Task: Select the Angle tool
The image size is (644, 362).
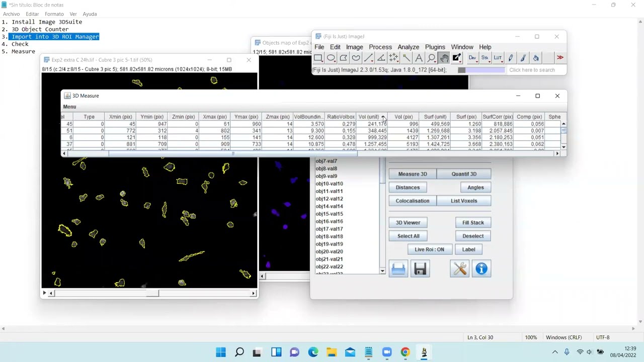Action: [x=381, y=58]
